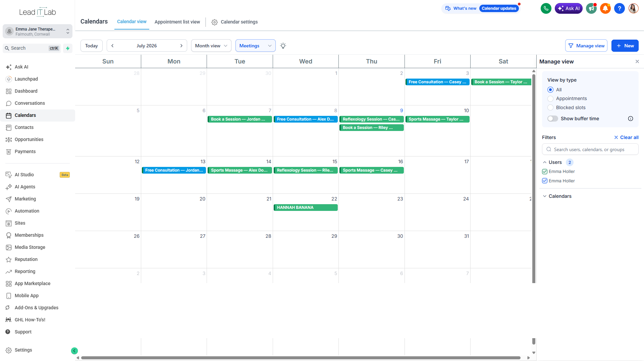Uncheck the blue Emma Holler checkbox
This screenshot has width=644, height=361.
click(x=544, y=181)
